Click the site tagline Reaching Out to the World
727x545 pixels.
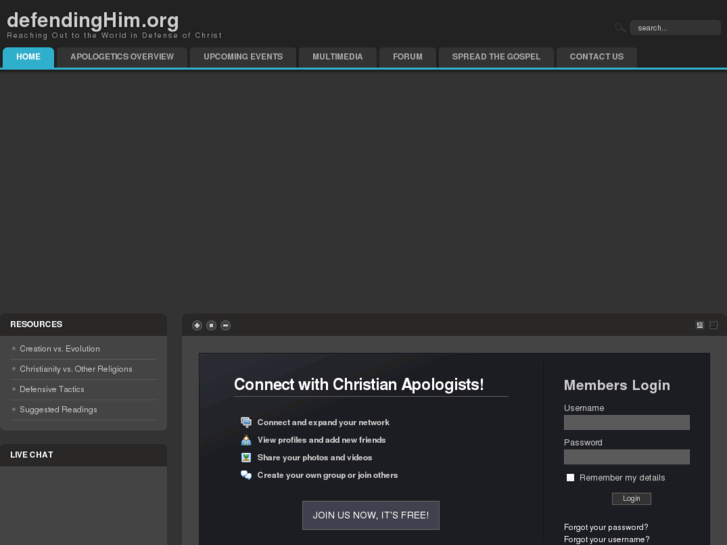point(115,35)
